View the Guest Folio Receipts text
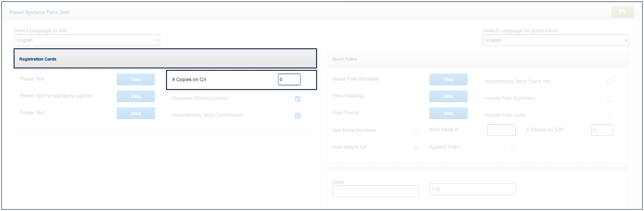Viewport: 644px width, 211px height. click(448, 80)
